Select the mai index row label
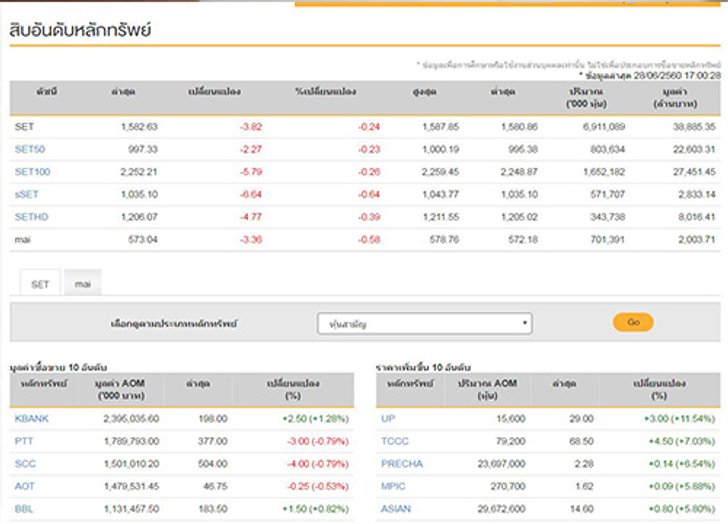 pyautogui.click(x=22, y=239)
